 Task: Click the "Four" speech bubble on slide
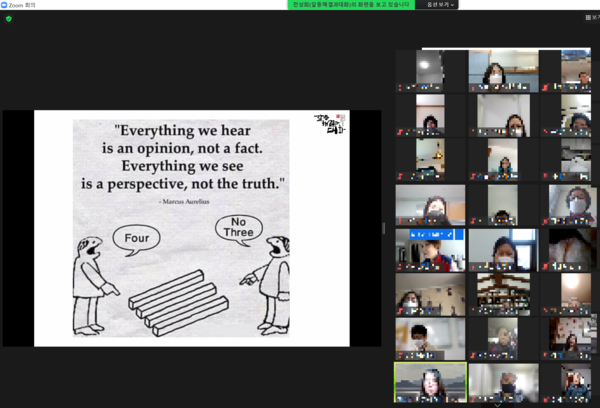(136, 238)
